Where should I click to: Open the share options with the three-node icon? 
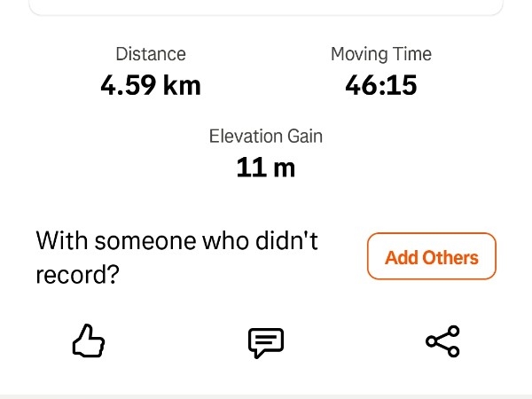click(x=442, y=341)
